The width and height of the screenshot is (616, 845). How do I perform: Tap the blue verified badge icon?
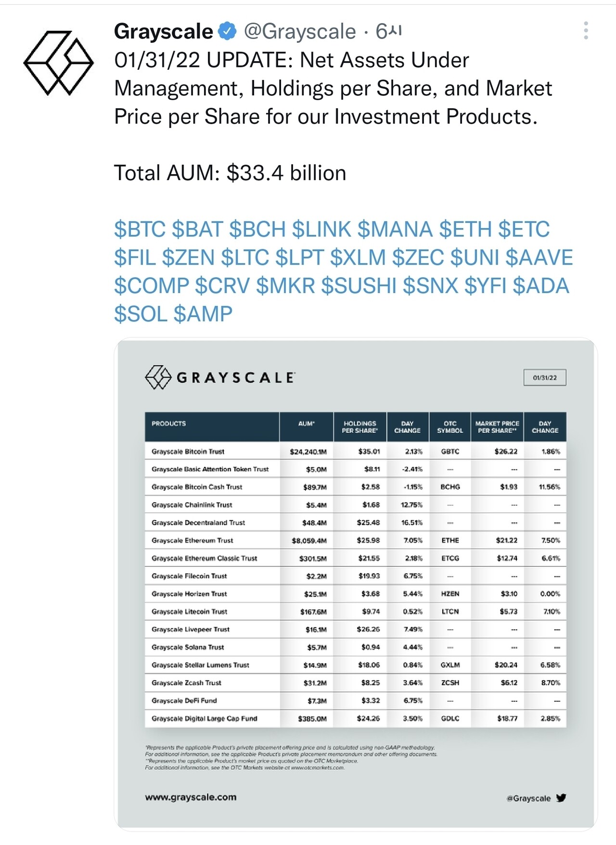(228, 31)
